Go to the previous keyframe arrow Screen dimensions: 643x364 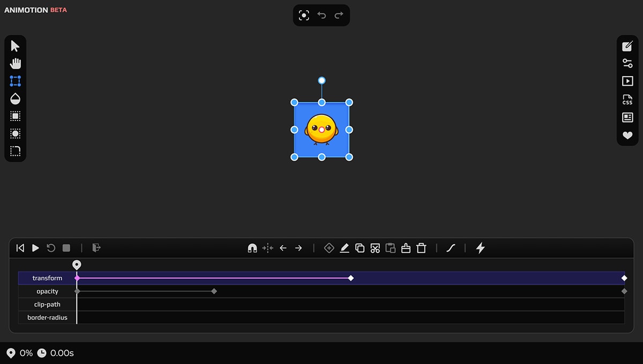coord(283,248)
